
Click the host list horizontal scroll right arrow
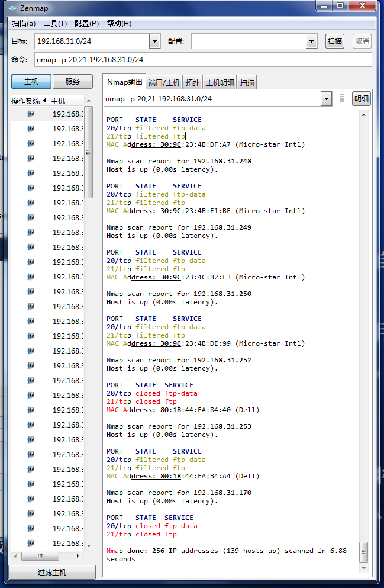click(x=78, y=556)
